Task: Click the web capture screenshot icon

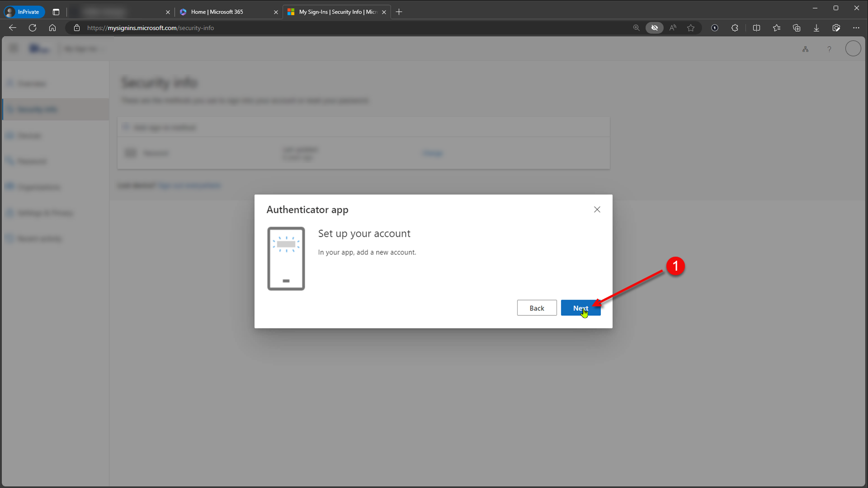Action: 836,28
